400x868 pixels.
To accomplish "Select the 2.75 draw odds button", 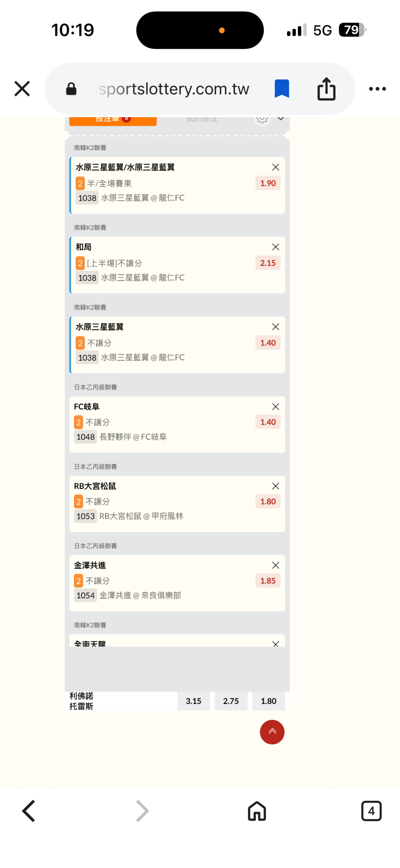I will click(x=231, y=701).
